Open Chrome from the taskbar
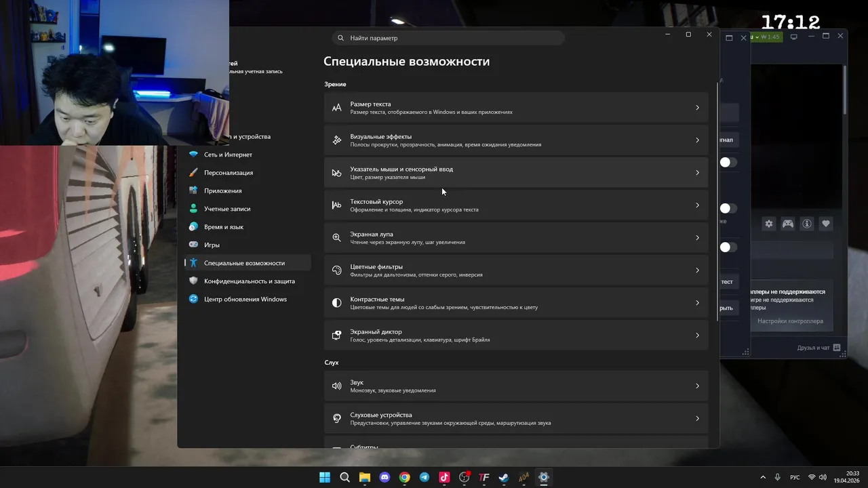Image resolution: width=868 pixels, height=488 pixels. coord(404,477)
